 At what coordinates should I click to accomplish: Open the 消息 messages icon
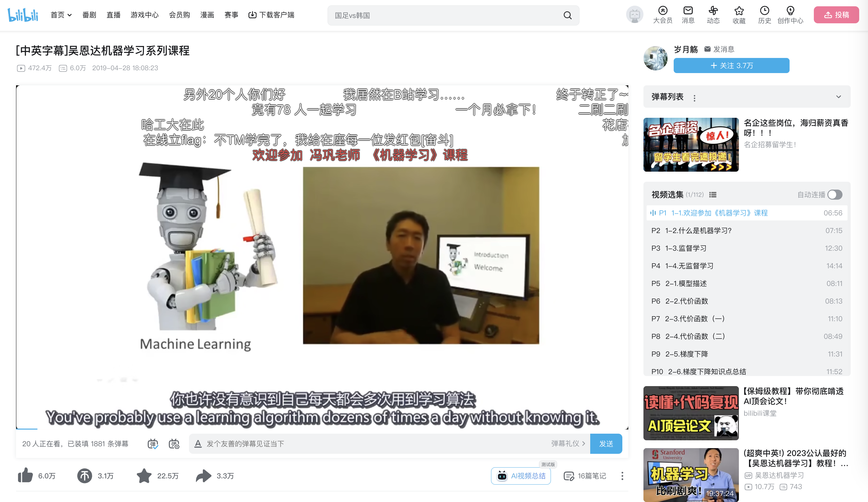click(688, 15)
